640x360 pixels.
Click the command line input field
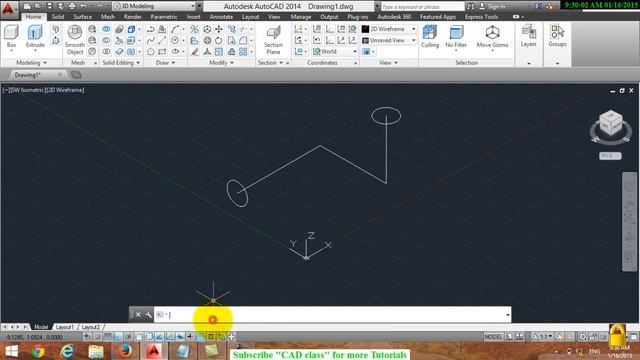click(x=332, y=315)
